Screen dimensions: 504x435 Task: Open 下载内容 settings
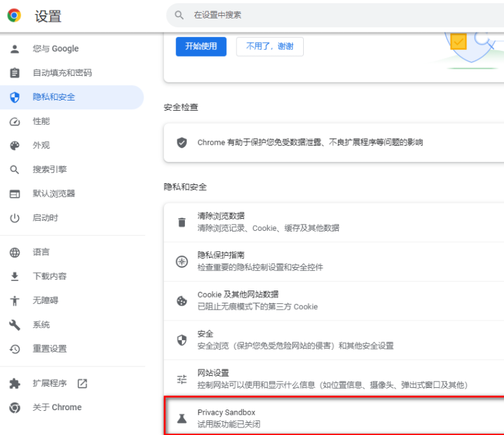tap(72, 277)
